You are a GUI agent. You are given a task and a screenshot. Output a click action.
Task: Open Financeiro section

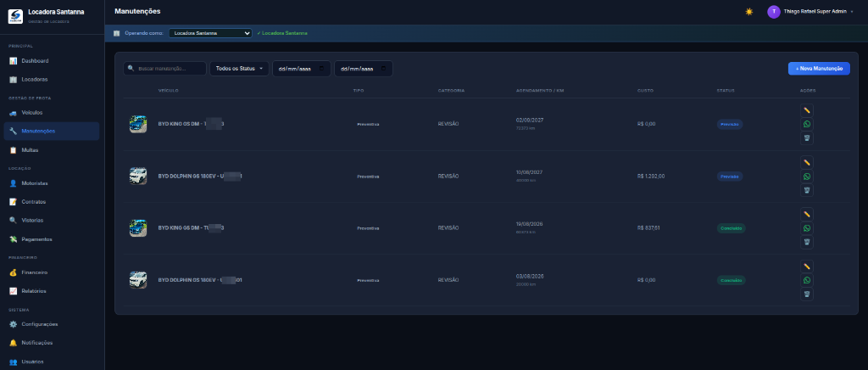(52, 272)
